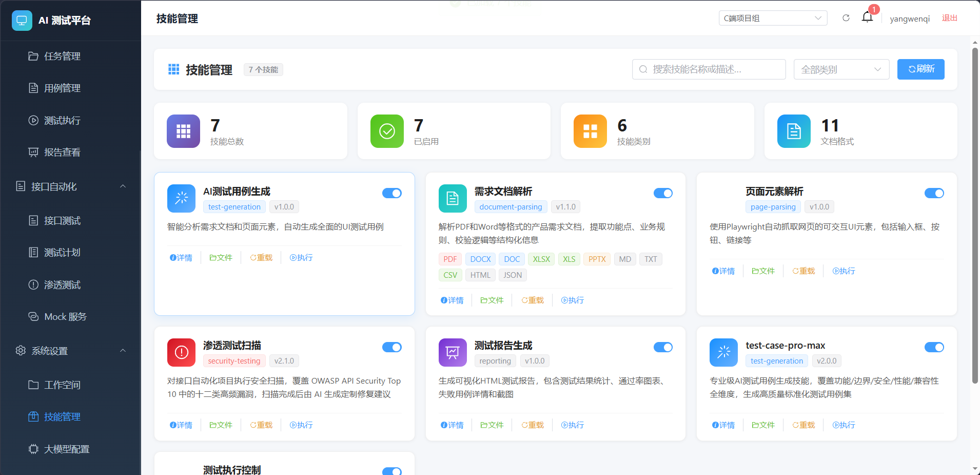Open the C端项目组 project dropdown
The image size is (980, 475).
773,18
